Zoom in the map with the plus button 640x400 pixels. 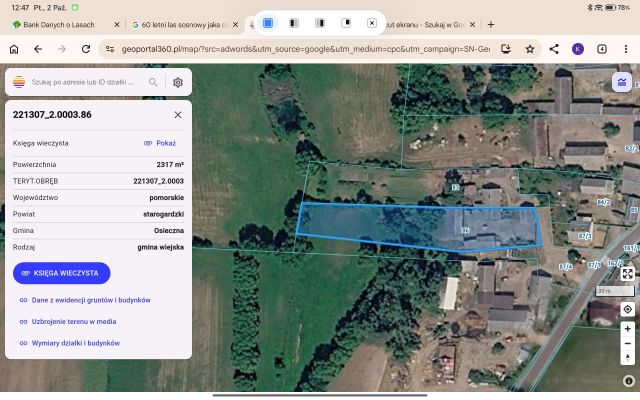click(x=627, y=329)
